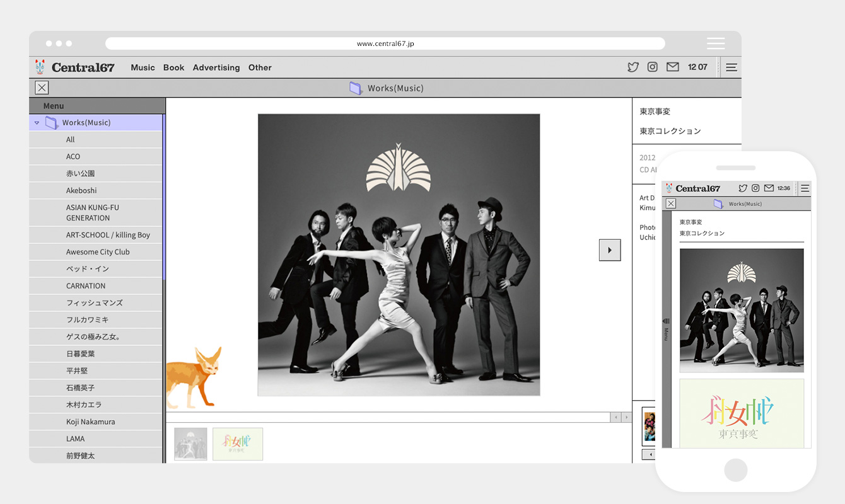Select Koji Nakamura in the sidebar list
This screenshot has width=845, height=504.
(x=96, y=422)
